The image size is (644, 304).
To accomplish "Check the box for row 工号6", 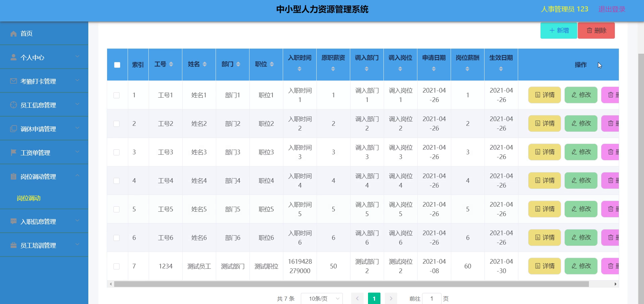I will [117, 238].
